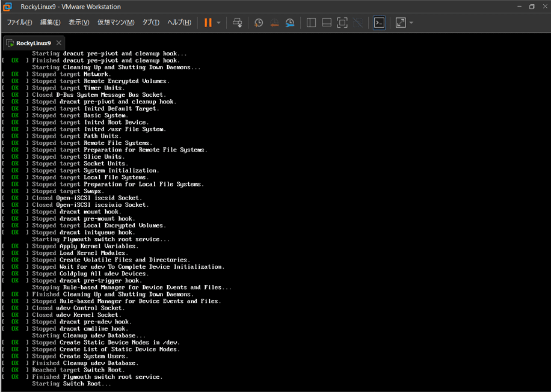This screenshot has width=551, height=392.
Task: Click 'Starting Plymouth switch root service...' line
Action: pos(101,239)
